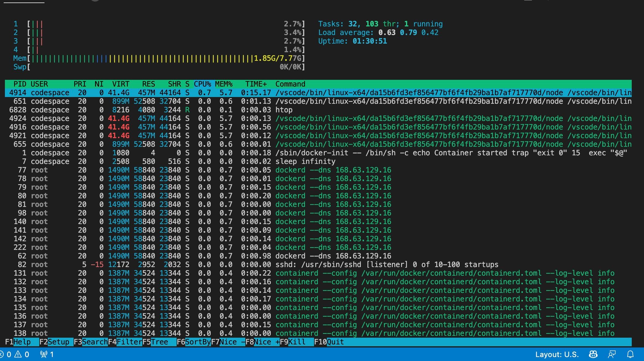
Task: Click F3 Search in htop footer
Action: tap(94, 342)
